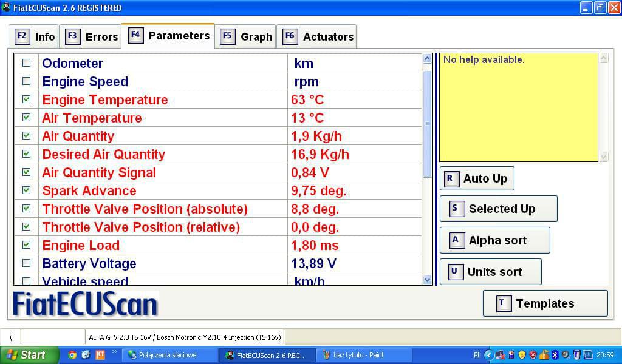Screen dimensions: 622x364
Task: Click the F3 key icon on Errors tab
Action: click(x=73, y=36)
